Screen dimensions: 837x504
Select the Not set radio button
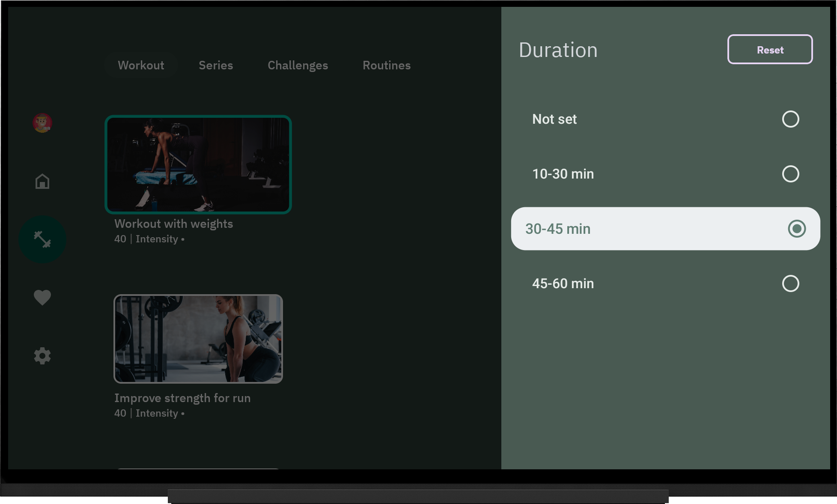tap(790, 119)
